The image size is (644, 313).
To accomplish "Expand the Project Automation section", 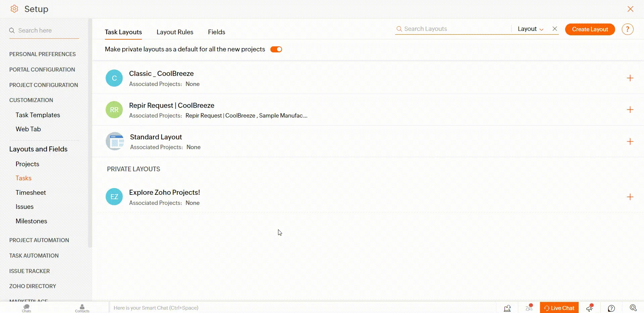I will point(39,240).
